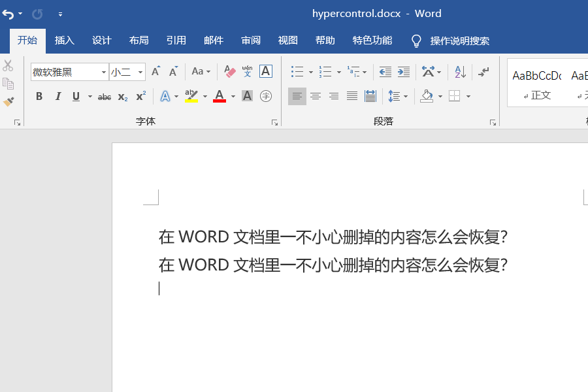Apply yellow text highlight color
Screen dimensions: 588x392
tap(191, 97)
